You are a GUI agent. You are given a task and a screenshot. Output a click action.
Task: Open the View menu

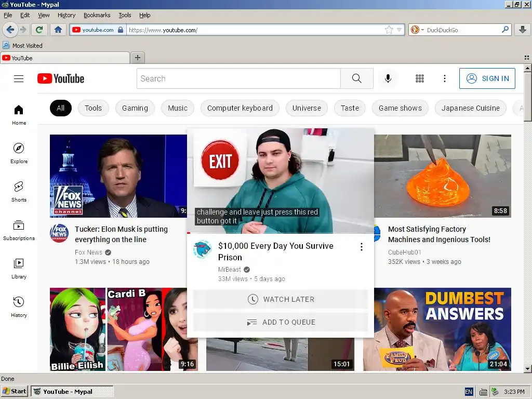[x=44, y=15]
